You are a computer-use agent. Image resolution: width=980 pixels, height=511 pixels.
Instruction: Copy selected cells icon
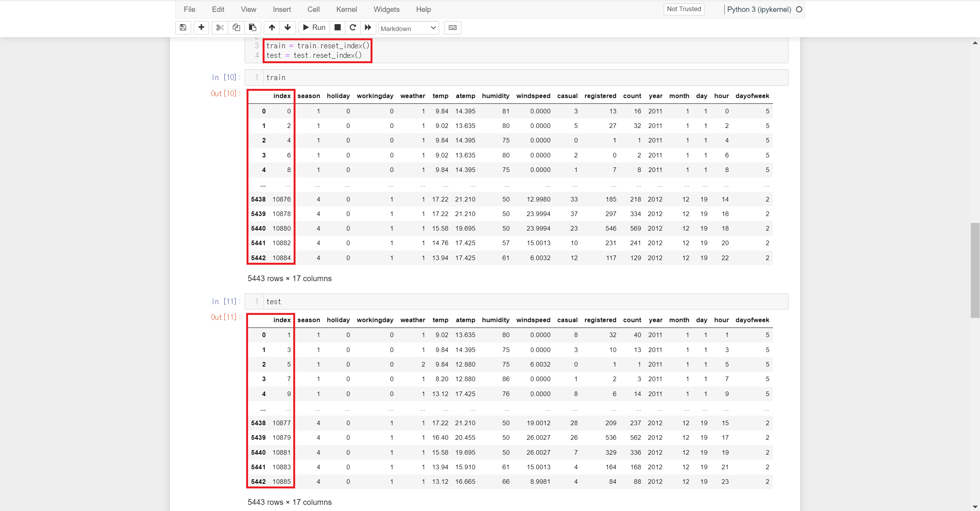coord(236,28)
